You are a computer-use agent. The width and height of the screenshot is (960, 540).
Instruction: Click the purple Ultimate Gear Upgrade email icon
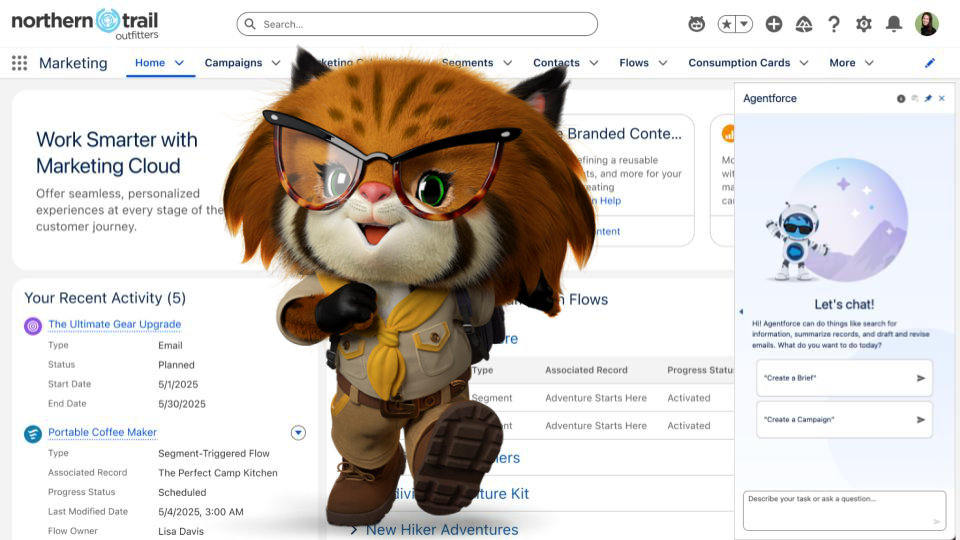pyautogui.click(x=33, y=326)
